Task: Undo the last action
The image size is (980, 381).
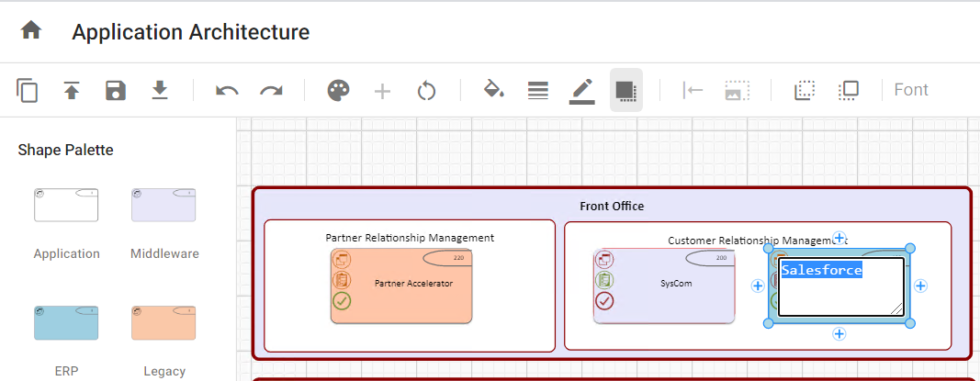Action: (x=227, y=90)
